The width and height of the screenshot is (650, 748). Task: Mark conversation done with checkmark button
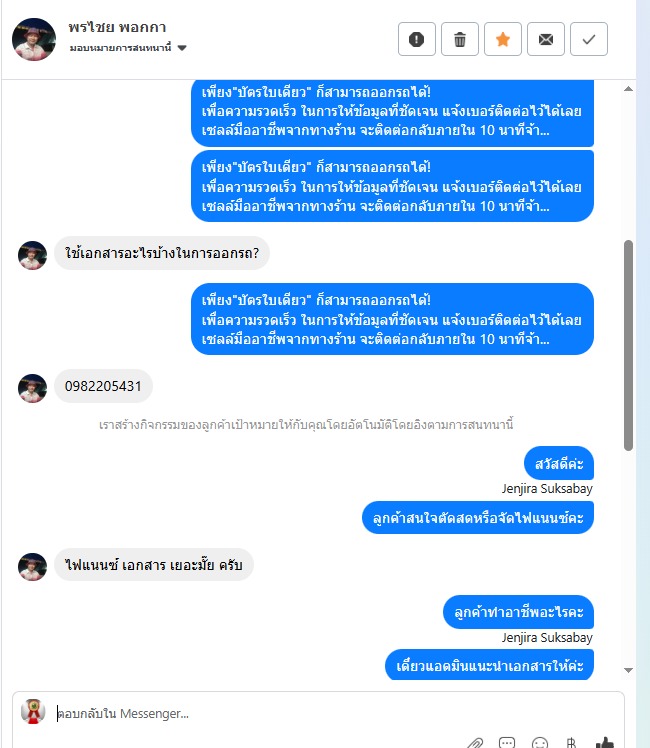pyautogui.click(x=588, y=39)
